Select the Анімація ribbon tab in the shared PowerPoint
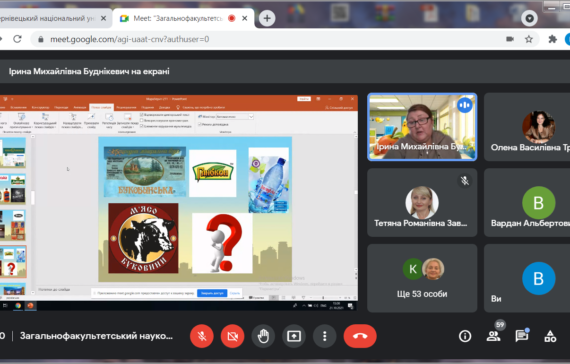This screenshot has height=364, width=570. pos(80,107)
